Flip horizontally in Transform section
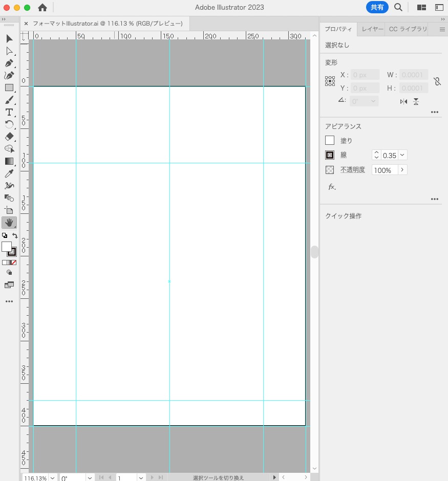 click(x=403, y=101)
